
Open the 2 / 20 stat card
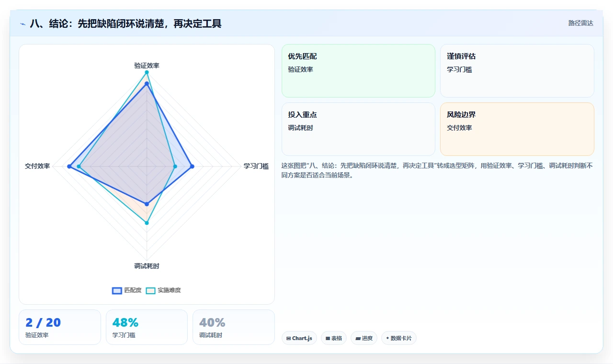tap(60, 327)
